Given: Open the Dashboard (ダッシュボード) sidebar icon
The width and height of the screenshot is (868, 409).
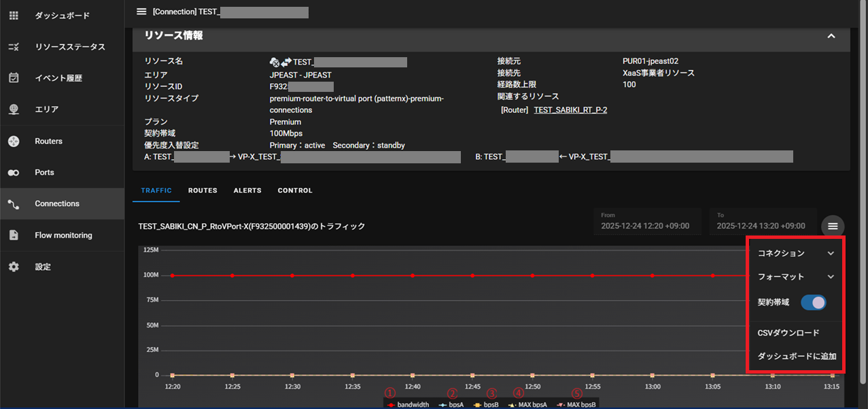Looking at the screenshot, I should click(14, 15).
